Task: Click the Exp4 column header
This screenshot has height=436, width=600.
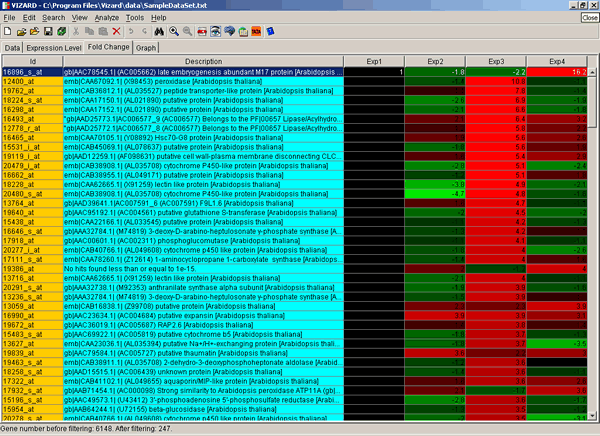Action: [x=557, y=61]
